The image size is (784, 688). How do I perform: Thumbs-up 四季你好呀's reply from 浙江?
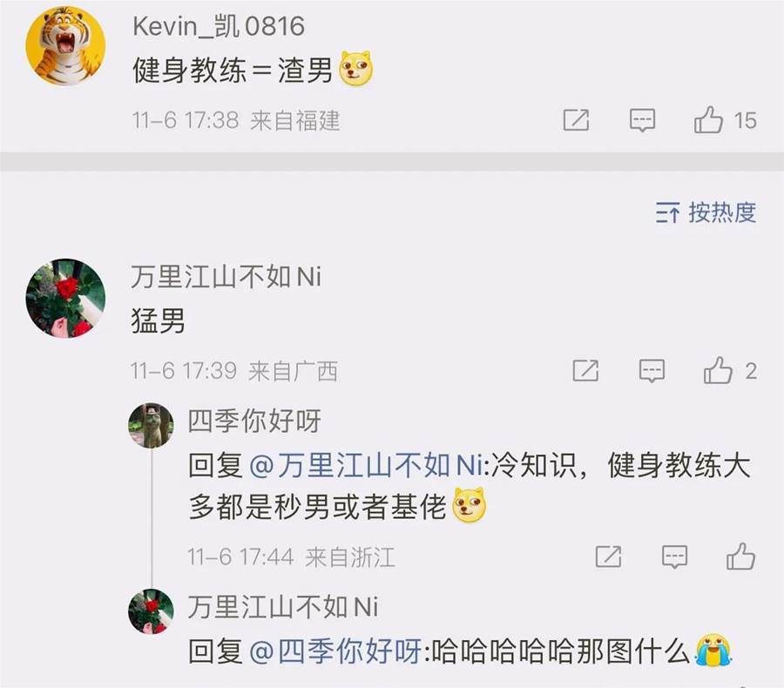click(740, 556)
